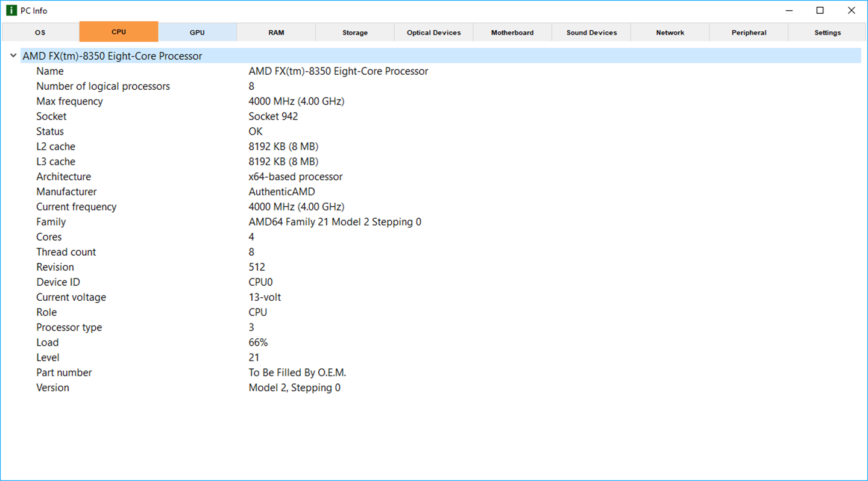
Task: Select the Name value AMD FX(tm)-8350
Action: pos(338,71)
